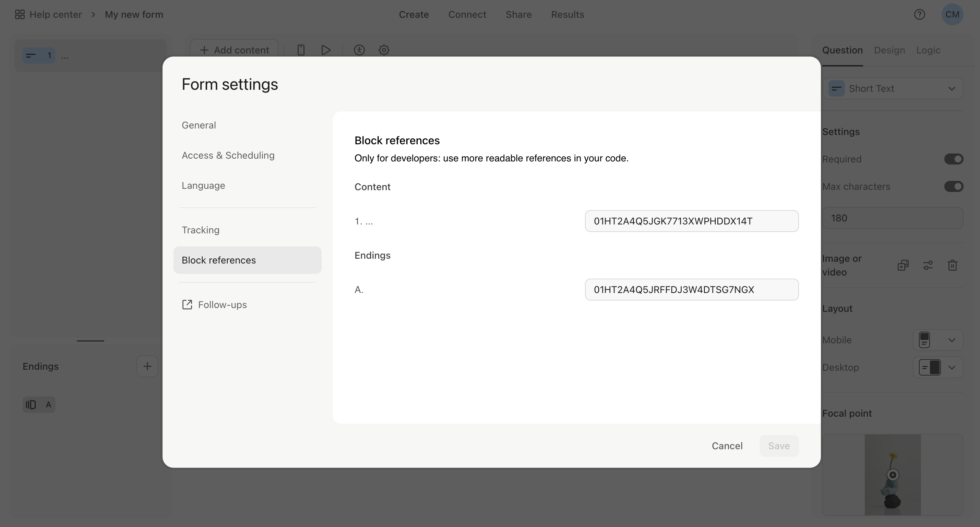Click the Save button
The image size is (980, 527).
(779, 446)
